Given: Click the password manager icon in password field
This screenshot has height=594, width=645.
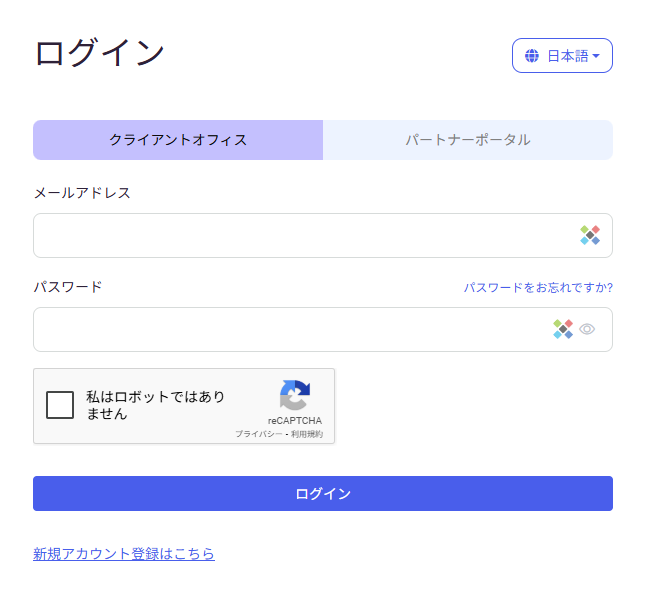Looking at the screenshot, I should (563, 329).
